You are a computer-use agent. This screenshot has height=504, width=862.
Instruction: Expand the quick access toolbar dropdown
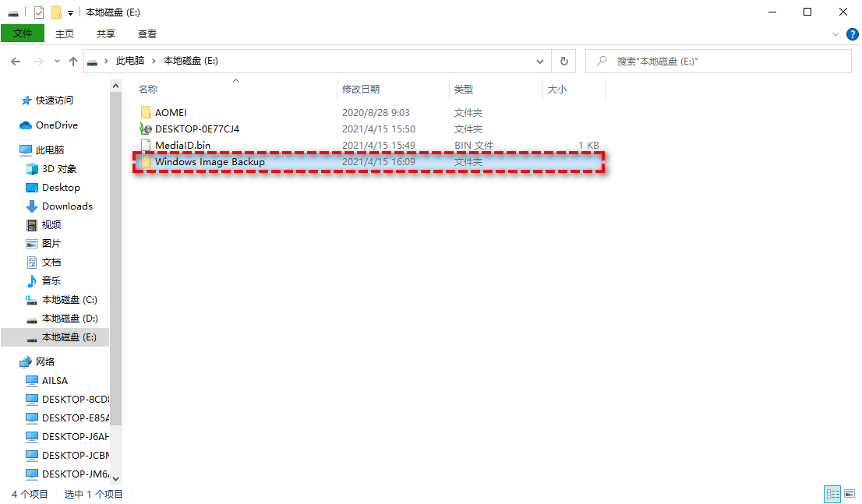70,12
